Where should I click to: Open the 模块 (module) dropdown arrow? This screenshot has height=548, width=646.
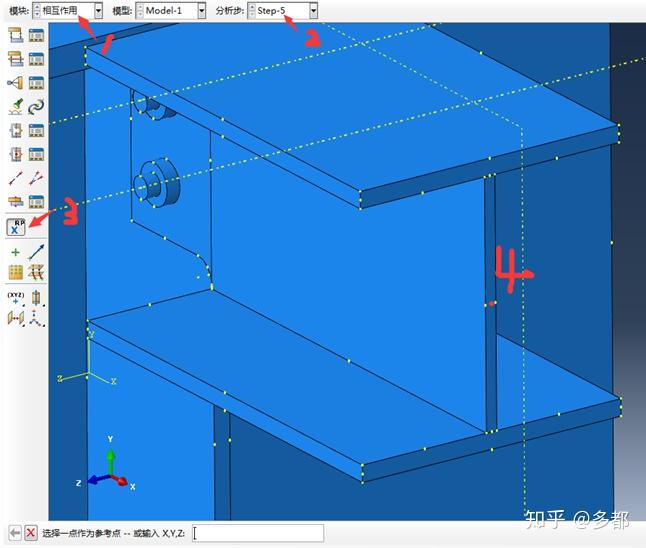pos(98,11)
